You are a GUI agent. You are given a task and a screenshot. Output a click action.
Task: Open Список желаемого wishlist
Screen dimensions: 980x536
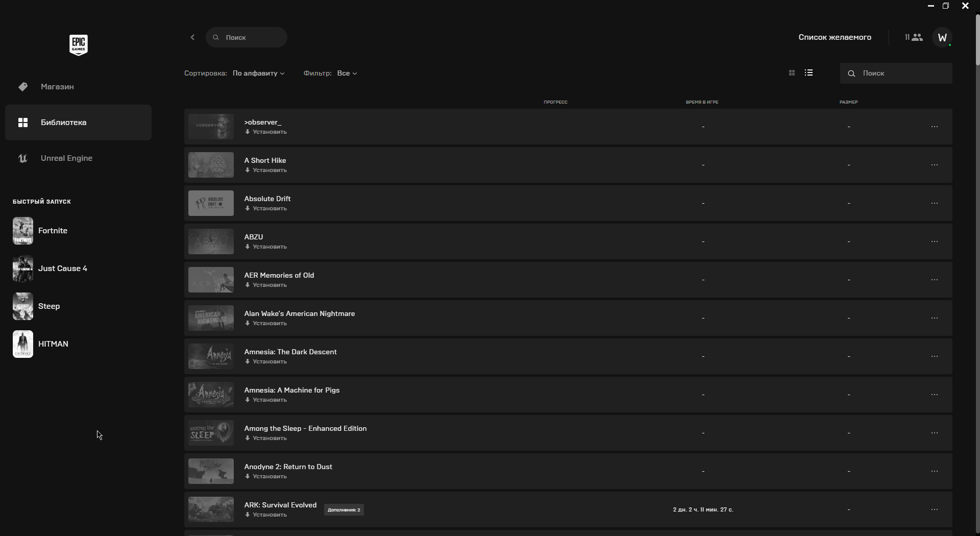point(835,37)
